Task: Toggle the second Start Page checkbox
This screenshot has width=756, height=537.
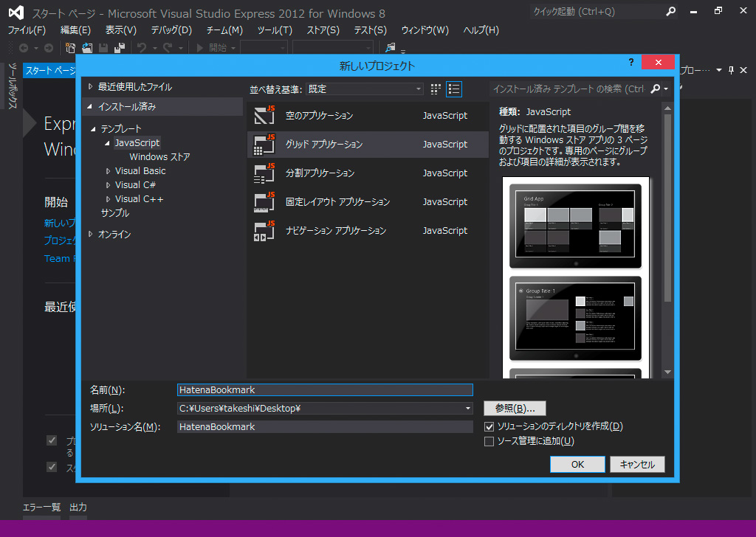Action: click(52, 467)
